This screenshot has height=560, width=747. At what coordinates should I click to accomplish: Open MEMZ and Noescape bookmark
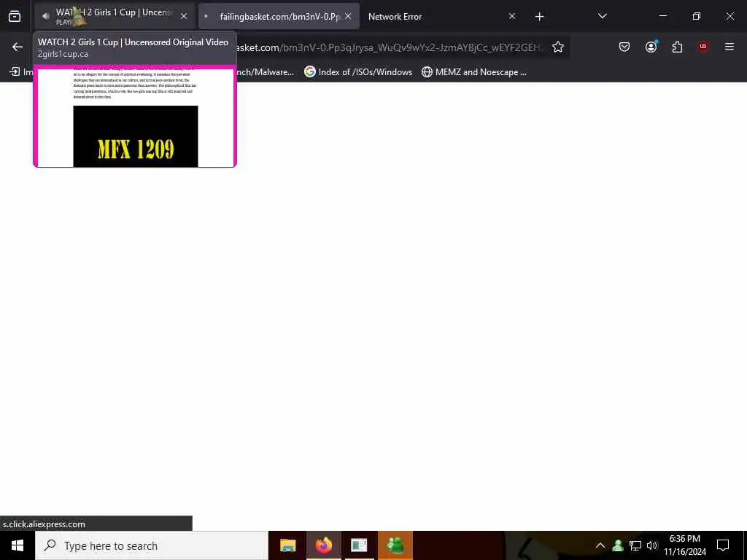[x=474, y=72]
